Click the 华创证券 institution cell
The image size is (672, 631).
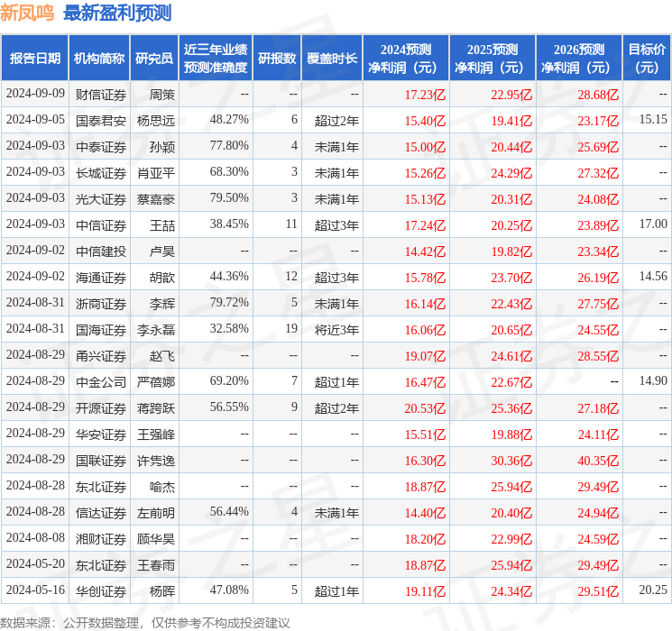point(101,590)
